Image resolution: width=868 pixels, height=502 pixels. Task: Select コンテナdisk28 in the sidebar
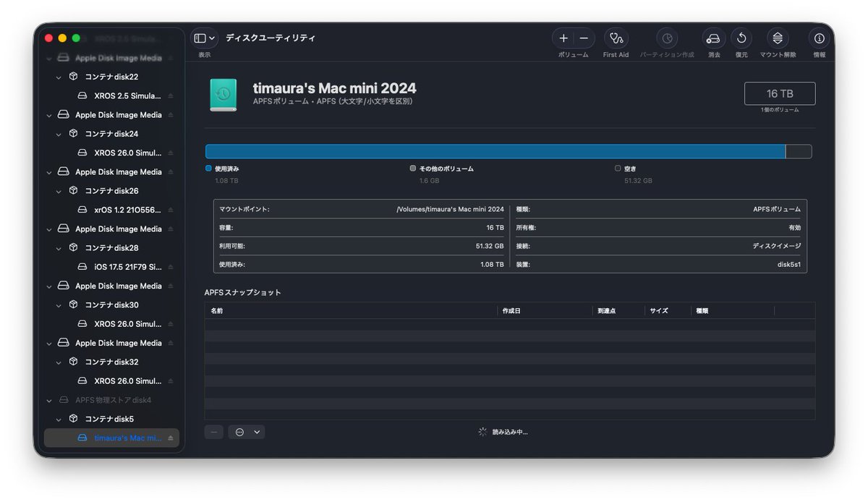pyautogui.click(x=111, y=247)
